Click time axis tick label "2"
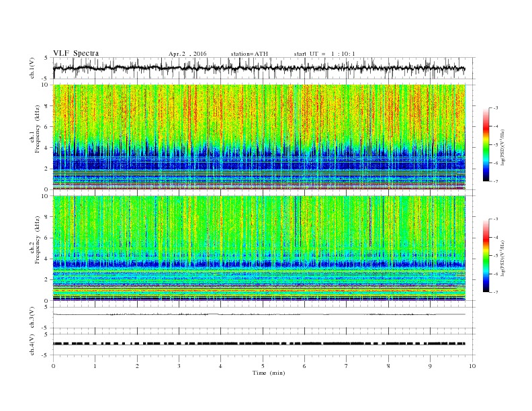The width and height of the screenshot is (532, 411). [137, 366]
